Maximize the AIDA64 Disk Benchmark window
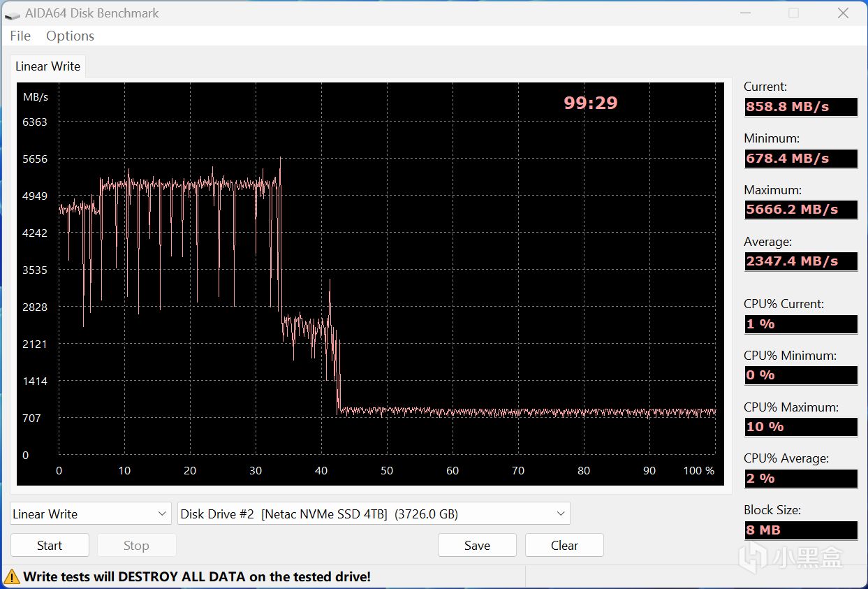 [793, 13]
